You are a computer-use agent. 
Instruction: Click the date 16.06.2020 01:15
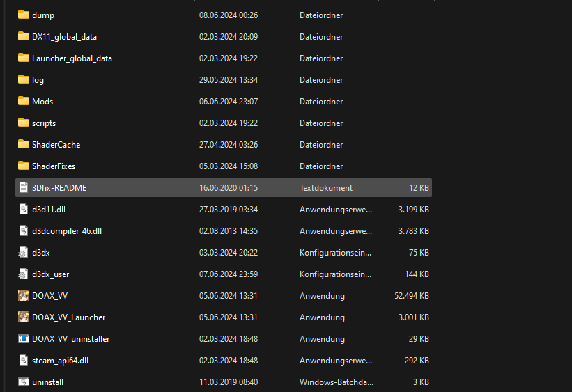point(229,188)
